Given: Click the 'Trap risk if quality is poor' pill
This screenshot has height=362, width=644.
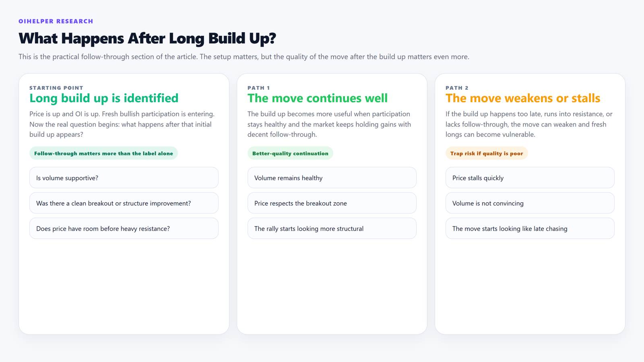Looking at the screenshot, I should click(486, 153).
